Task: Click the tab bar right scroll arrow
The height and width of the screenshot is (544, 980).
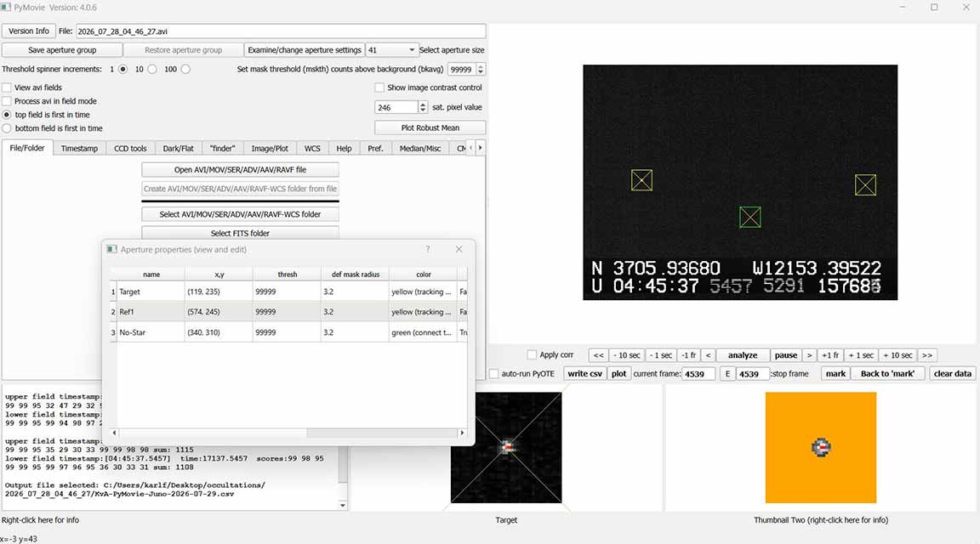Action: point(480,148)
